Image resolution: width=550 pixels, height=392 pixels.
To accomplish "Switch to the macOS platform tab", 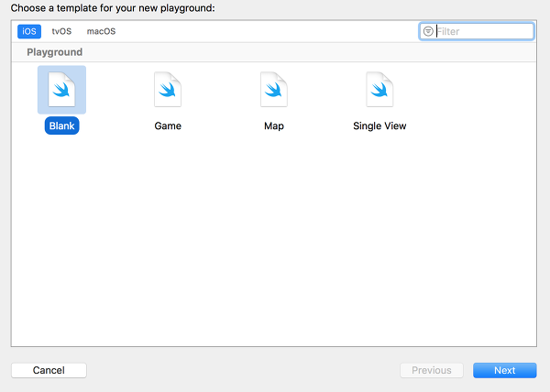I will click(101, 31).
